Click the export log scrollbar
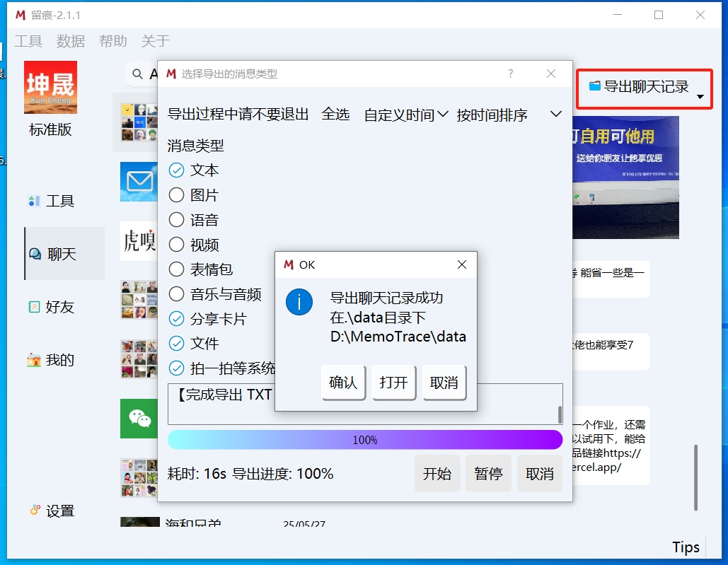This screenshot has width=728, height=565. tap(560, 414)
